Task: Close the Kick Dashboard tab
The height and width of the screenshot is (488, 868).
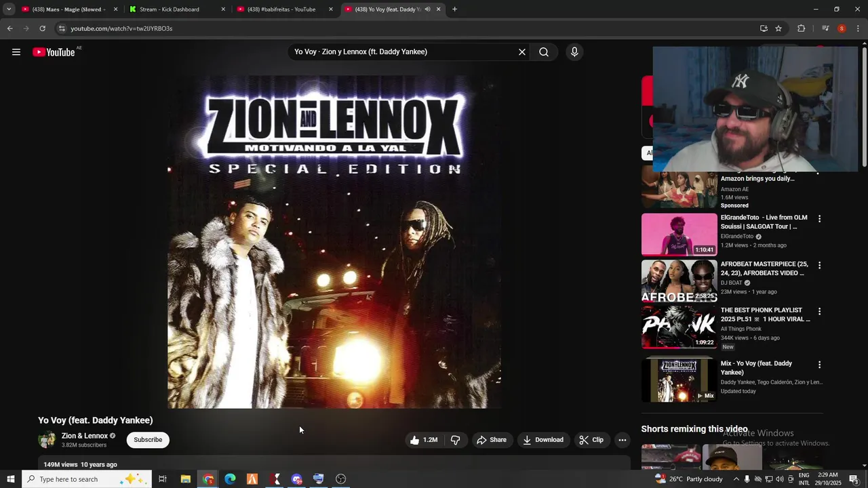Action: pos(223,9)
